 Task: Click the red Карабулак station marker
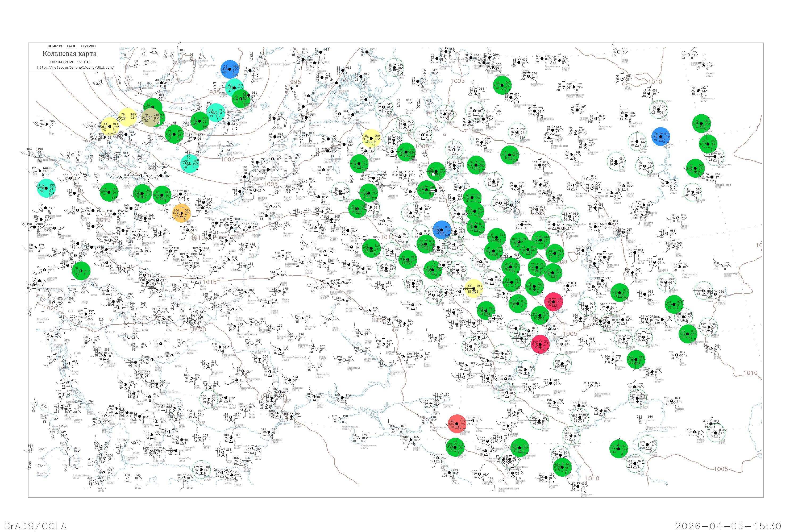click(x=554, y=302)
